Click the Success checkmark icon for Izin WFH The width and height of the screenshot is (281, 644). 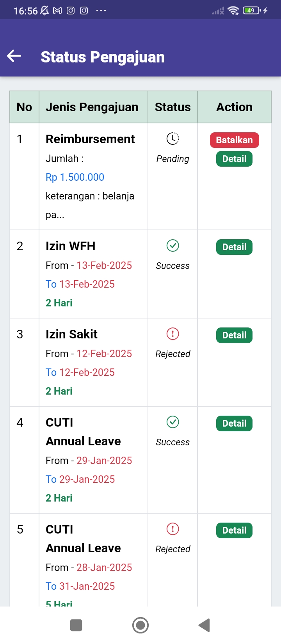click(x=173, y=246)
